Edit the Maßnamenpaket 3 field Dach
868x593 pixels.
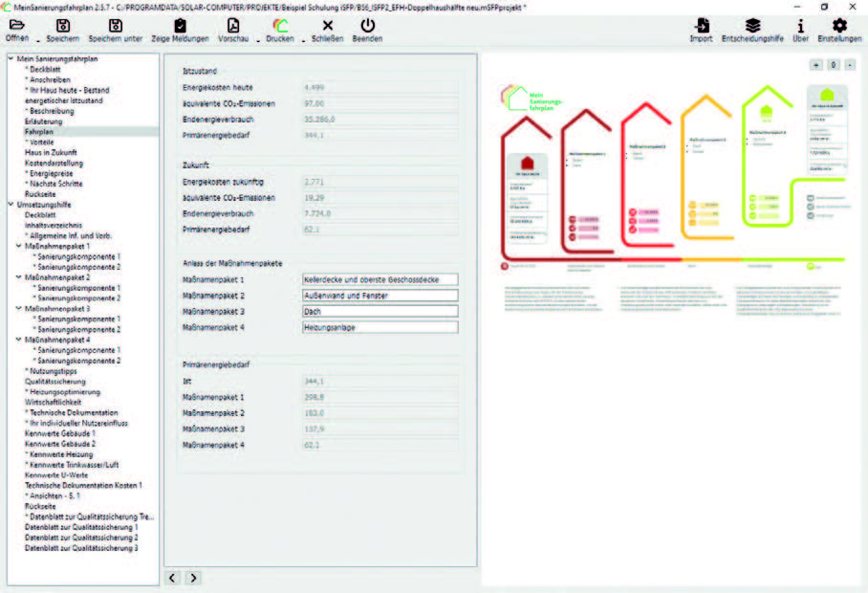pos(380,312)
